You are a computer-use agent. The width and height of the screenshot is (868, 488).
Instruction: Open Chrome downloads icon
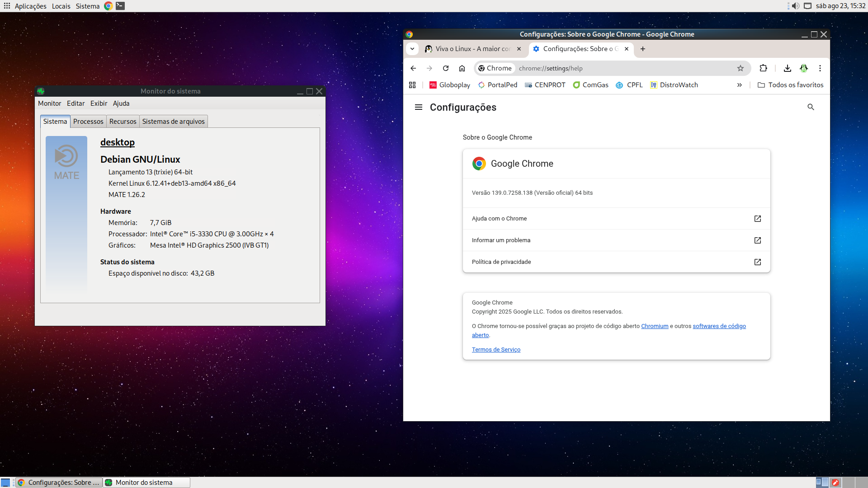[788, 68]
